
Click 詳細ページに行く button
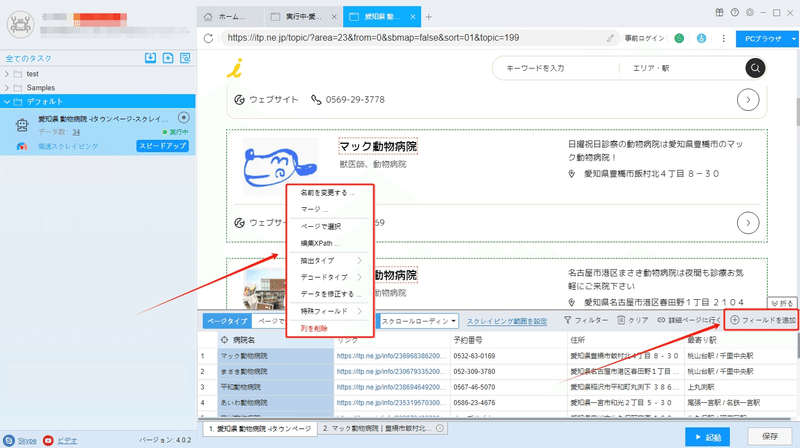point(689,320)
